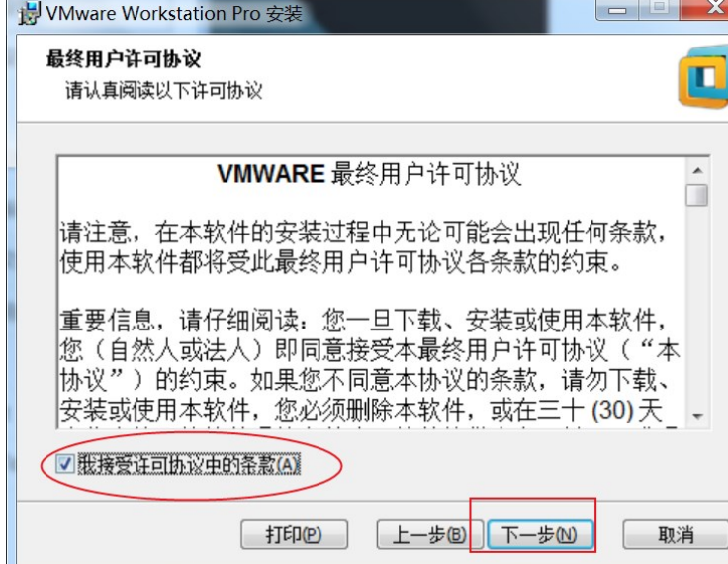Click the VMWARE 最终用户许可协议 heading in the license box
The height and width of the screenshot is (564, 728).
[369, 175]
